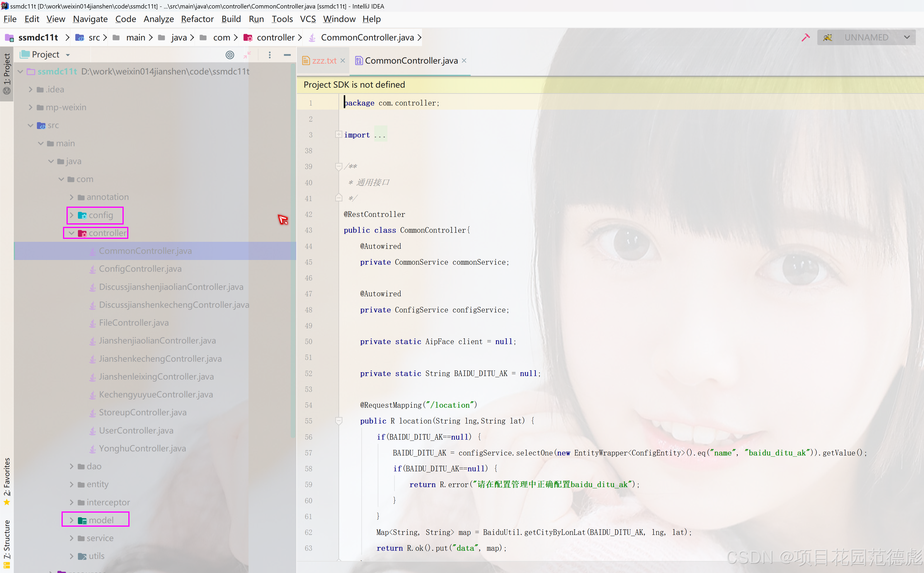Image resolution: width=924 pixels, height=573 pixels.
Task: Close the zzz.txt editor tab
Action: point(343,61)
